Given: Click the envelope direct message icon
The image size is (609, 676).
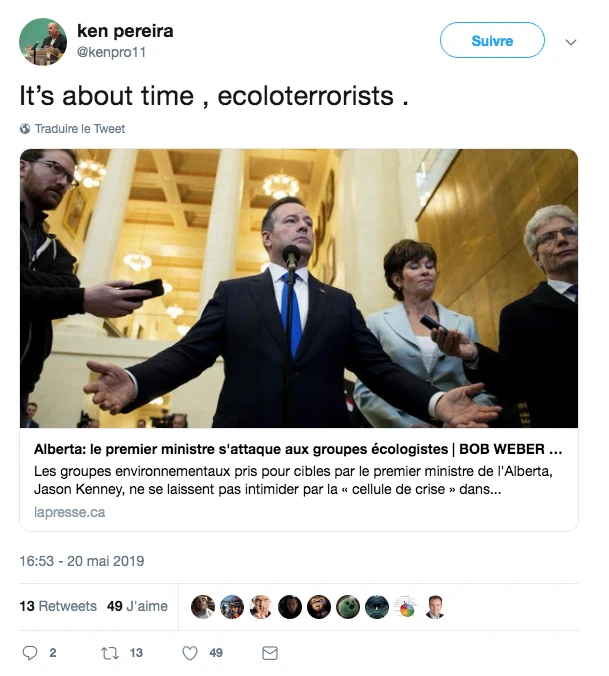Looking at the screenshot, I should click(269, 653).
